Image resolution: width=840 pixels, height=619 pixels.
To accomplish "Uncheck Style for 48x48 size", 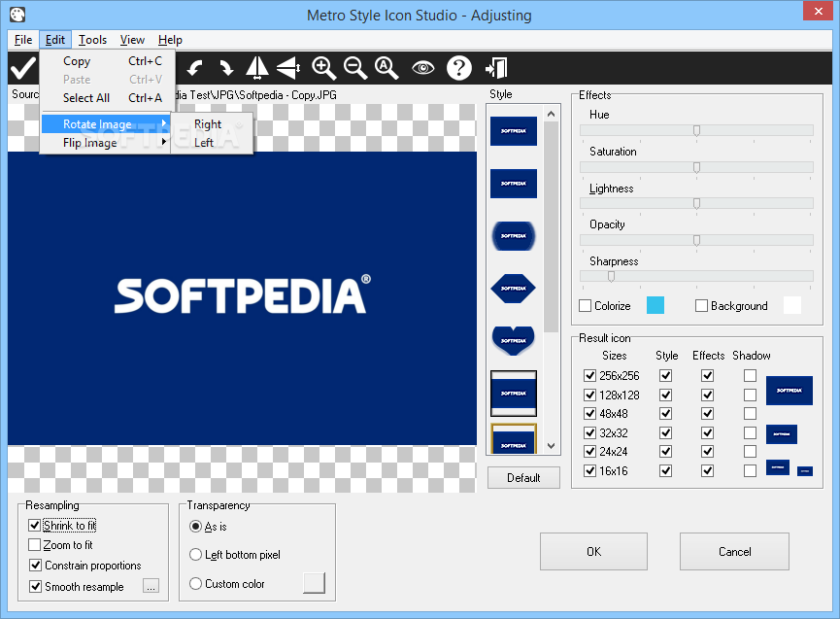I will (666, 414).
